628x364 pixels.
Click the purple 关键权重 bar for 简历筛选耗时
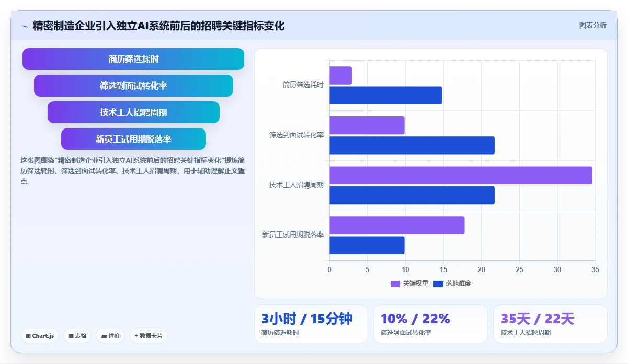click(340, 76)
